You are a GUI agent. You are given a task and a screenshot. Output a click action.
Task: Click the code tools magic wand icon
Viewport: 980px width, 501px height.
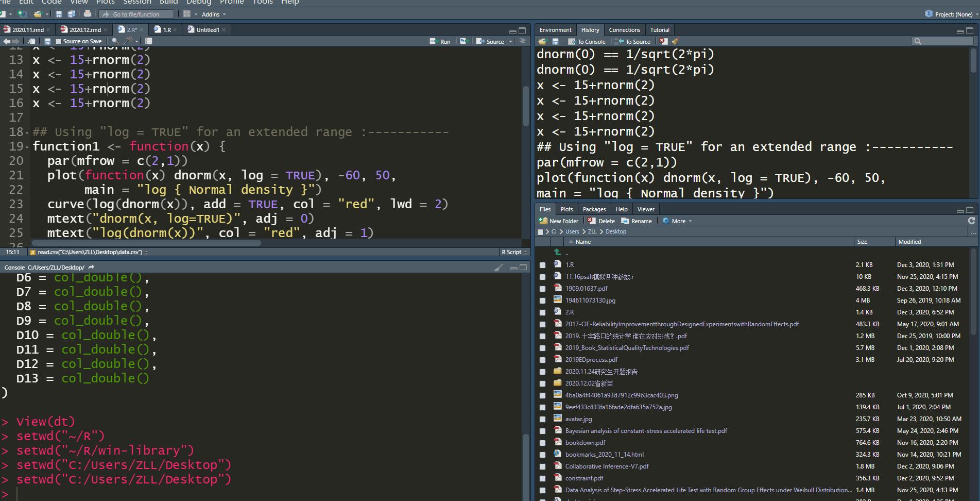129,41
